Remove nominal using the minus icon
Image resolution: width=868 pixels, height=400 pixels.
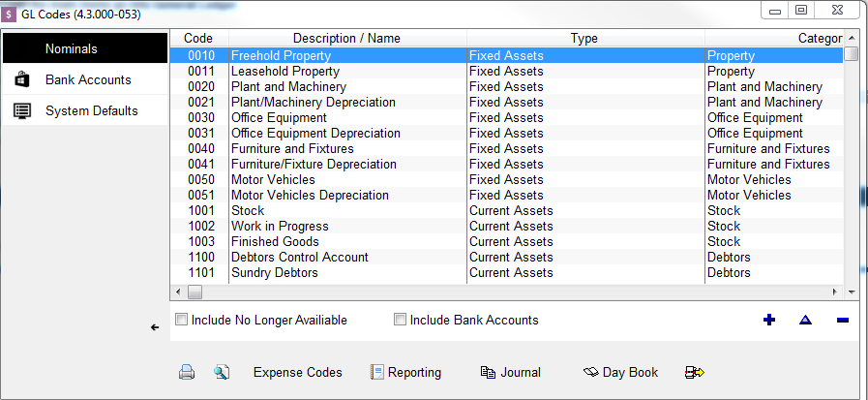point(843,320)
